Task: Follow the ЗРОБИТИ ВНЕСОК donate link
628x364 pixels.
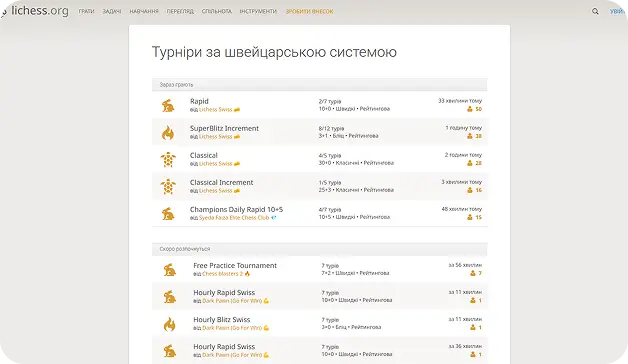Action: point(309,12)
